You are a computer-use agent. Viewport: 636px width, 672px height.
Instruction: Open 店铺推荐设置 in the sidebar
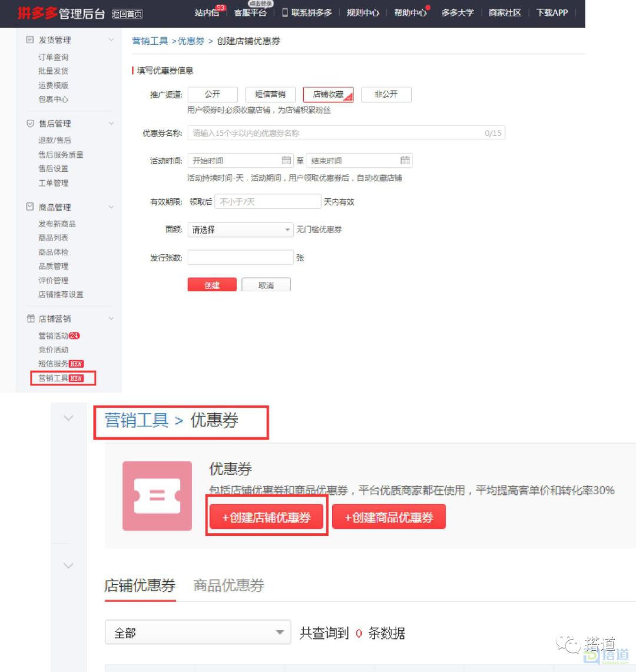(61, 294)
